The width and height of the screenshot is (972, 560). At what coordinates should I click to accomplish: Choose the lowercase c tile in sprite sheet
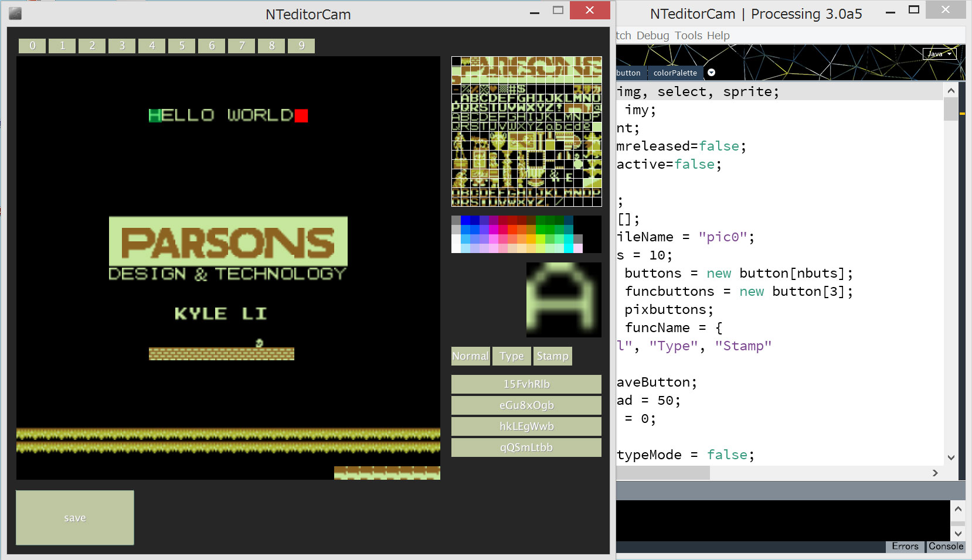569,127
